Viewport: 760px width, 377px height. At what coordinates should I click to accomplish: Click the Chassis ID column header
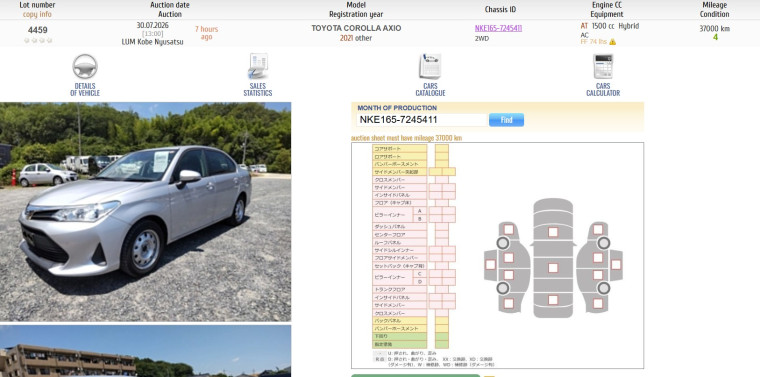500,9
